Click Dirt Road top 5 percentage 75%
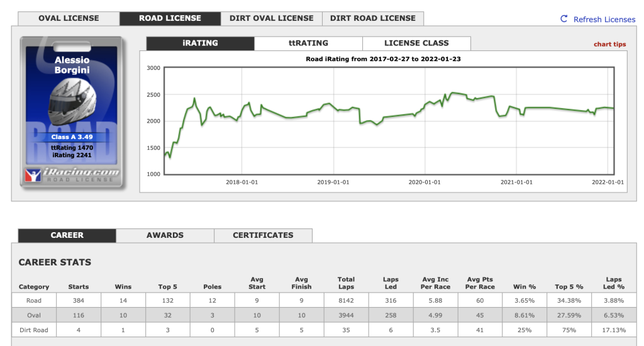This screenshot has height=346, width=644. coord(569,330)
